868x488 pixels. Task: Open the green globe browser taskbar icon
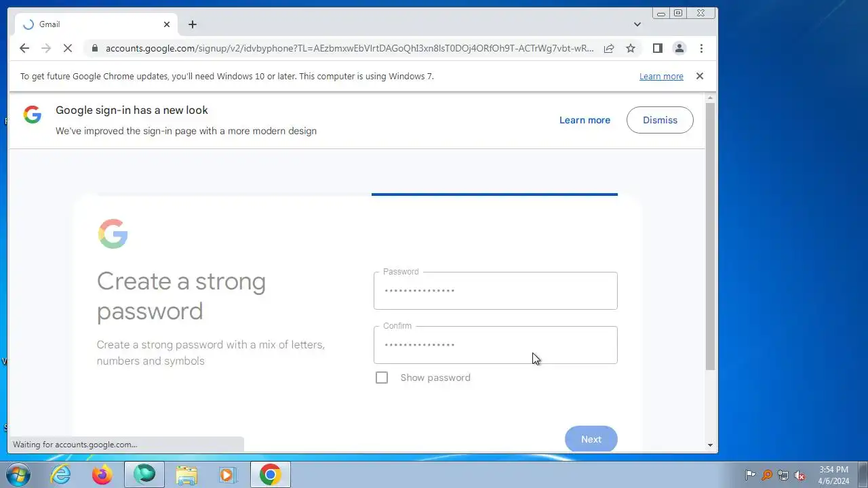point(144,474)
